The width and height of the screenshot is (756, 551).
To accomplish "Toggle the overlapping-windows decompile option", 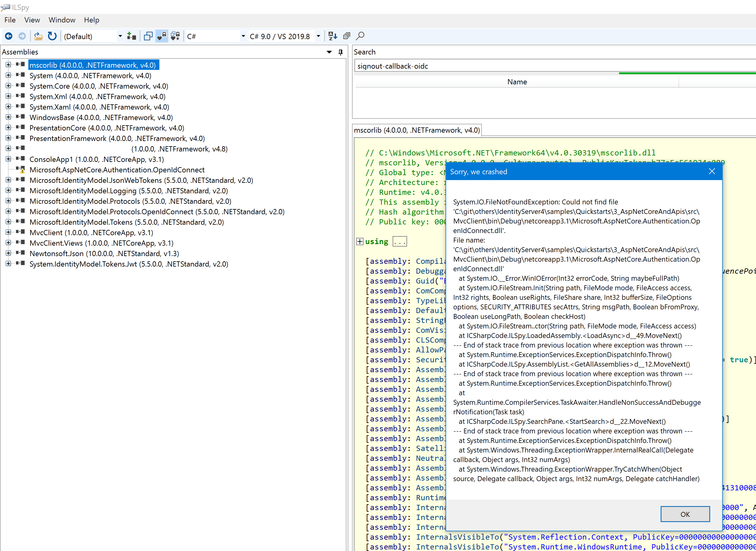I will (148, 36).
